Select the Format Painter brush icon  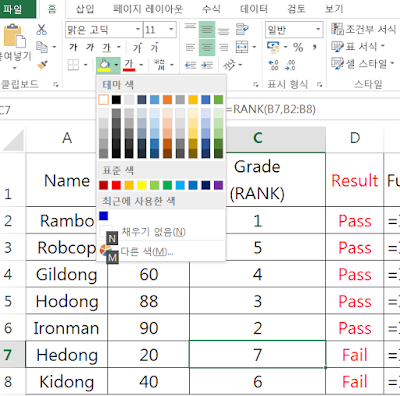42,64
